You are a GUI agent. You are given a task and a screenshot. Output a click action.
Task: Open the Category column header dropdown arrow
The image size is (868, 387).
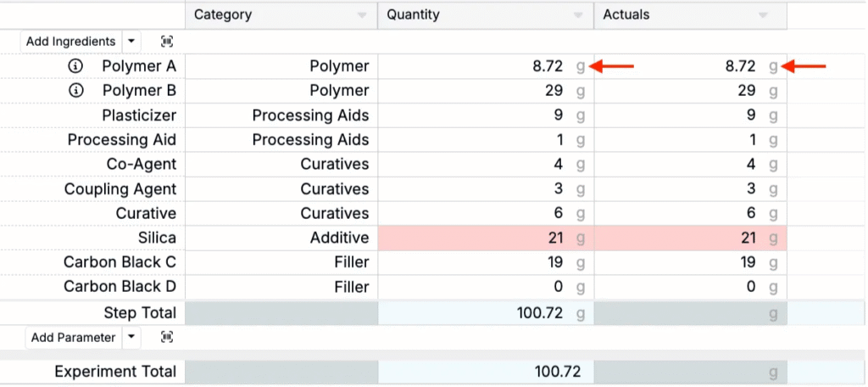tap(362, 15)
